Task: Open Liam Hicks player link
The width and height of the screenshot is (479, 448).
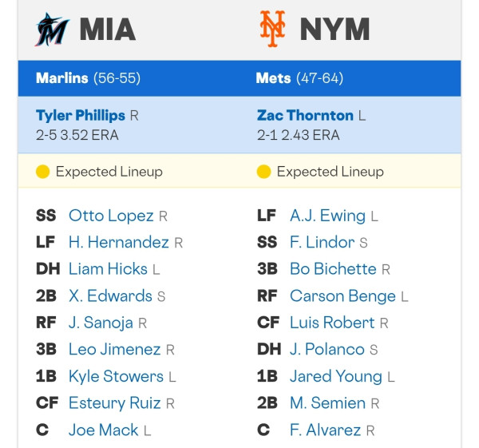Action: tap(108, 269)
